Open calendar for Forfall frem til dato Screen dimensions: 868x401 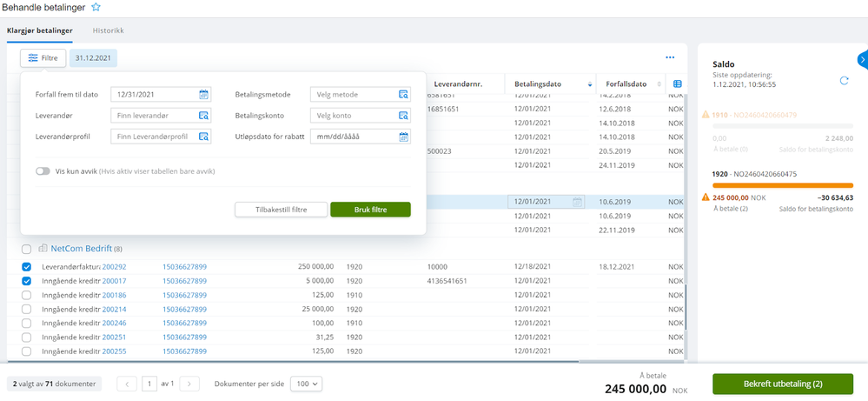point(203,95)
